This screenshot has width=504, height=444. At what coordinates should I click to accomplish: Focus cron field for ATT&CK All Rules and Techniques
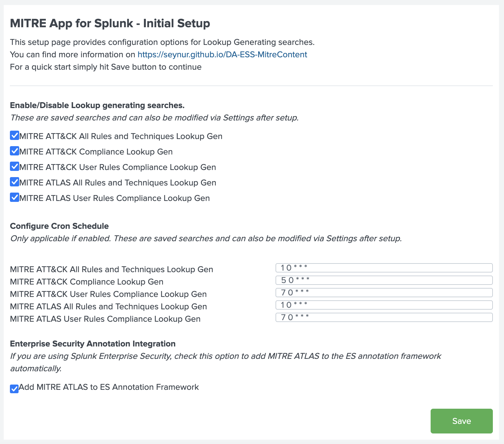pos(384,268)
